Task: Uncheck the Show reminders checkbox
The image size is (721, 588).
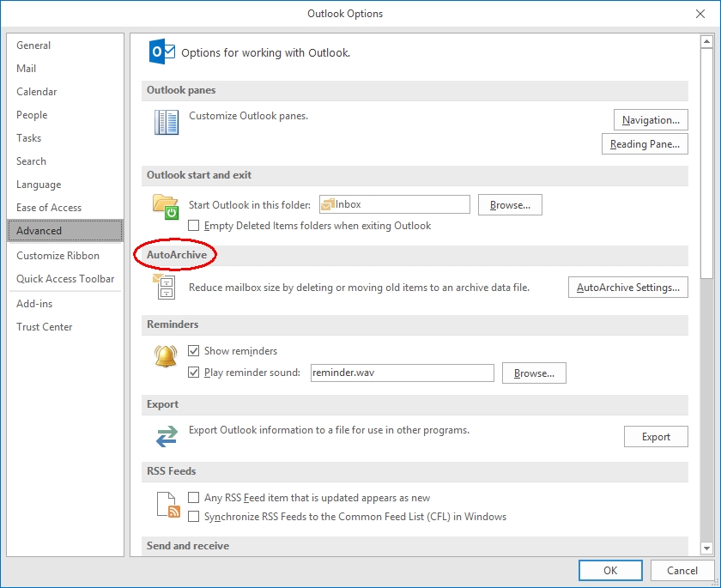Action: [x=194, y=351]
